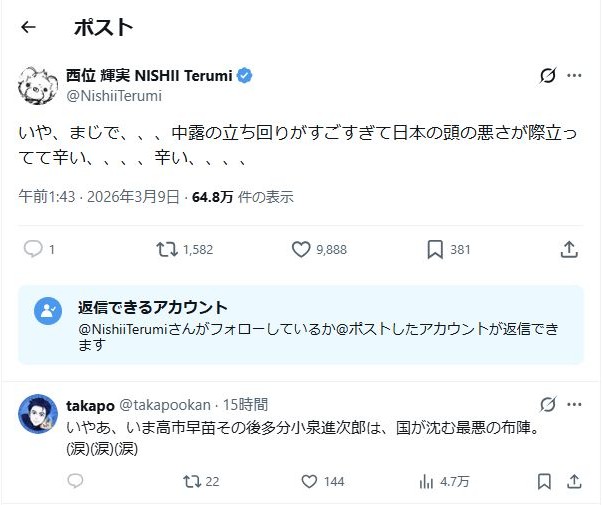Bookmark the main post with 381 bookmarks
Image resolution: width=602 pixels, height=505 pixels.
436,249
